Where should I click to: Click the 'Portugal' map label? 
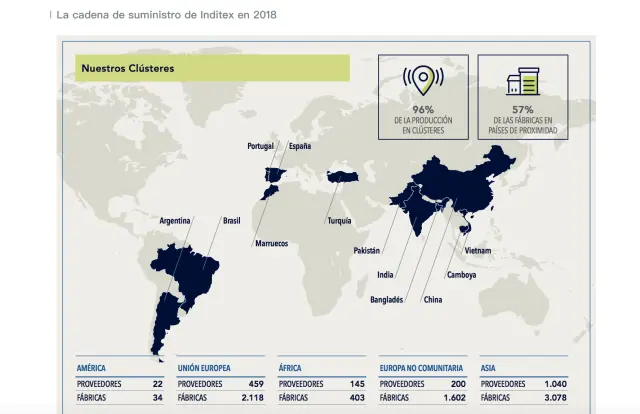click(260, 146)
